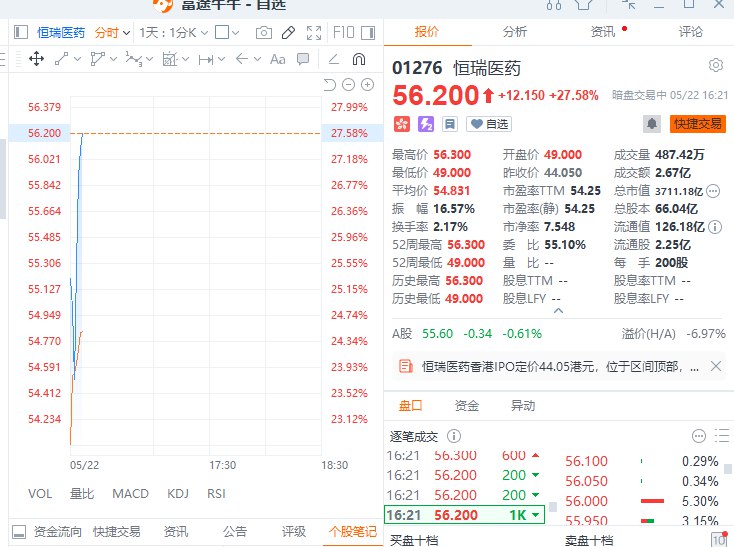The height and width of the screenshot is (547, 734).
Task: Select the range span tool
Action: point(206,59)
